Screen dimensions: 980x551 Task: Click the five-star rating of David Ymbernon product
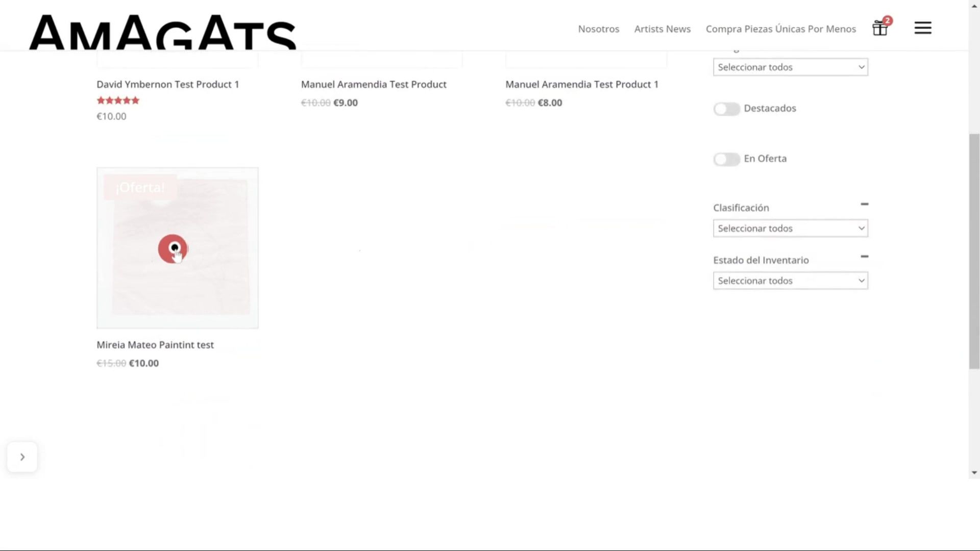click(x=118, y=101)
